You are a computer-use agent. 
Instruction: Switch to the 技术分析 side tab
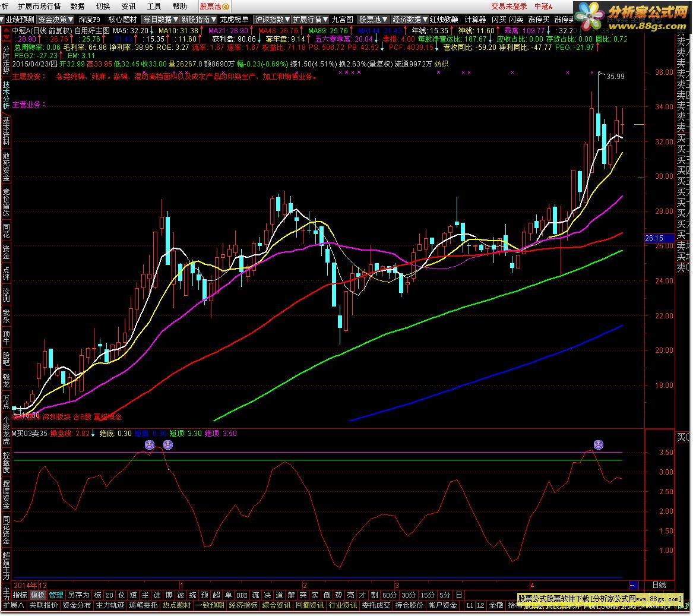coord(6,95)
